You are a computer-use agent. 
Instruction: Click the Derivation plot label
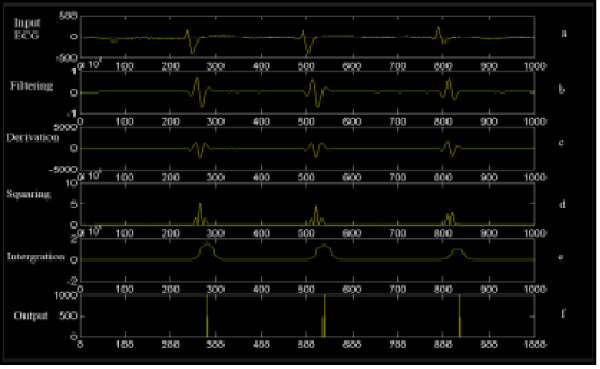click(33, 138)
